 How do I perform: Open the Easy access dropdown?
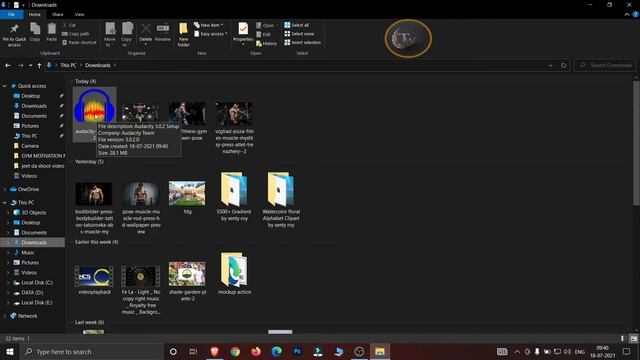pyautogui.click(x=211, y=34)
